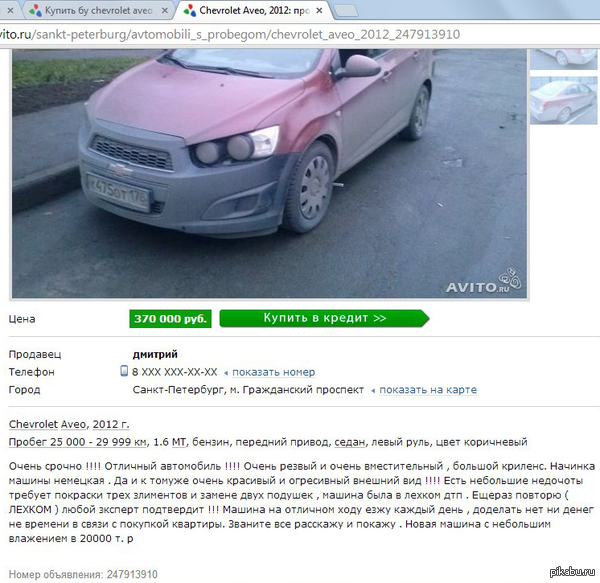Screen dimensions: 600x583
Task: Click the arrow before показать номер
Action: 226,373
